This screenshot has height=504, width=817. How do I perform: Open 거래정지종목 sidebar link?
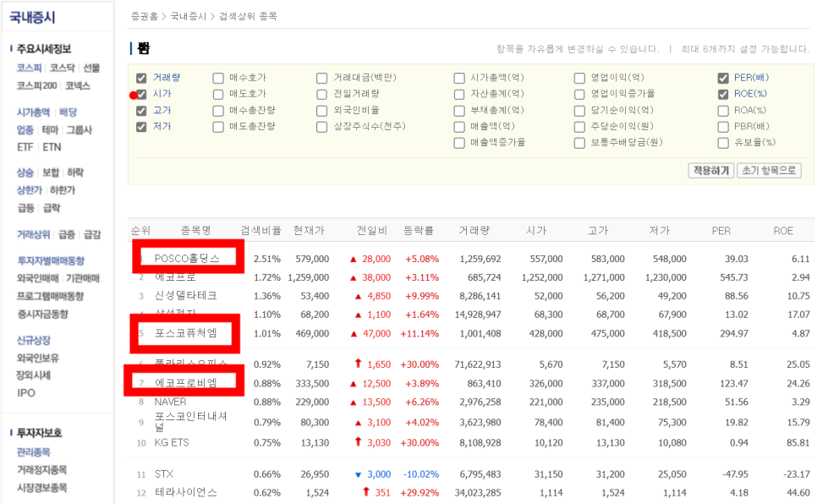click(41, 470)
